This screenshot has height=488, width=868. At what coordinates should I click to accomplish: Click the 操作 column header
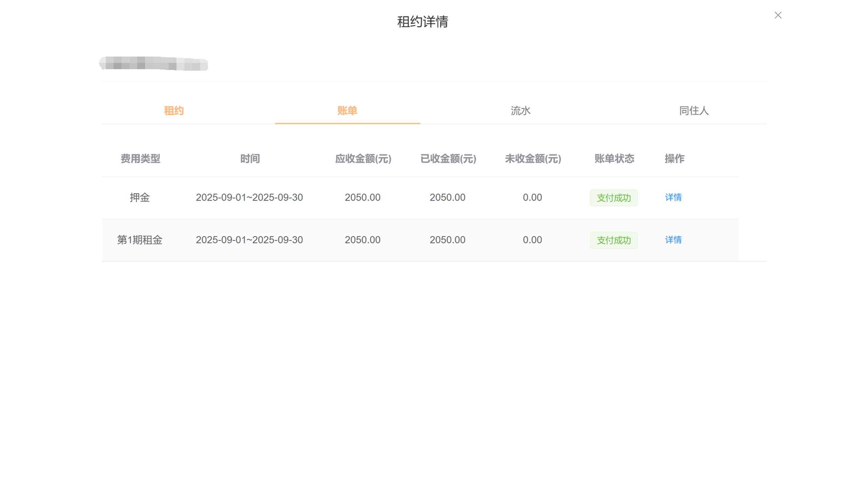(x=674, y=159)
